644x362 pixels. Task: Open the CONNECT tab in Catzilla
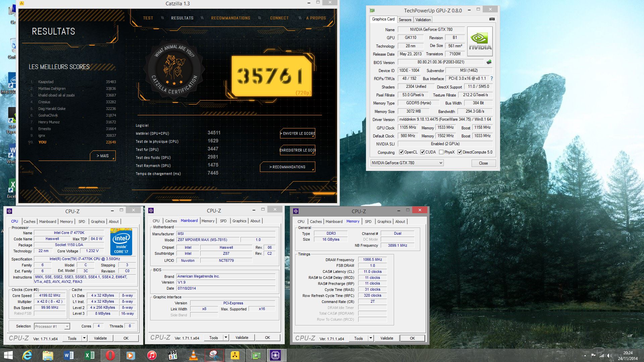pyautogui.click(x=279, y=18)
